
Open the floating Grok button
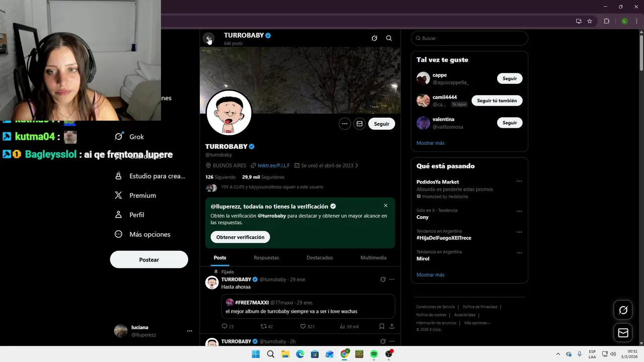[623, 310]
